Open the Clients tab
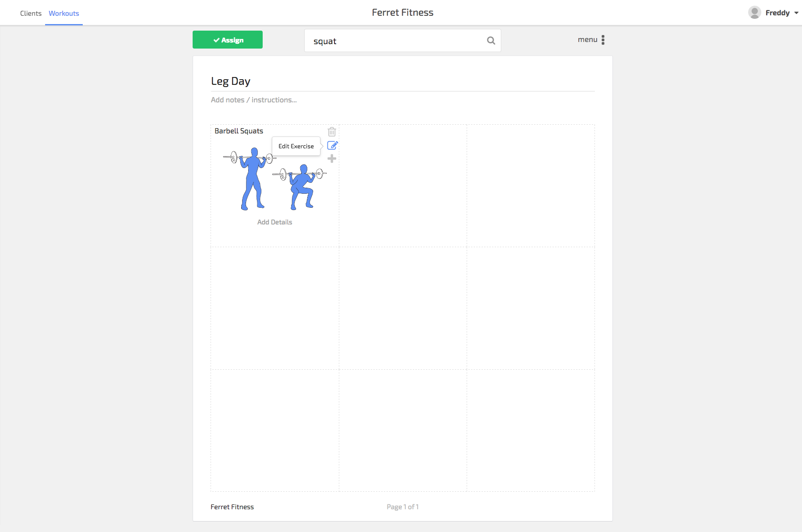 coord(31,13)
